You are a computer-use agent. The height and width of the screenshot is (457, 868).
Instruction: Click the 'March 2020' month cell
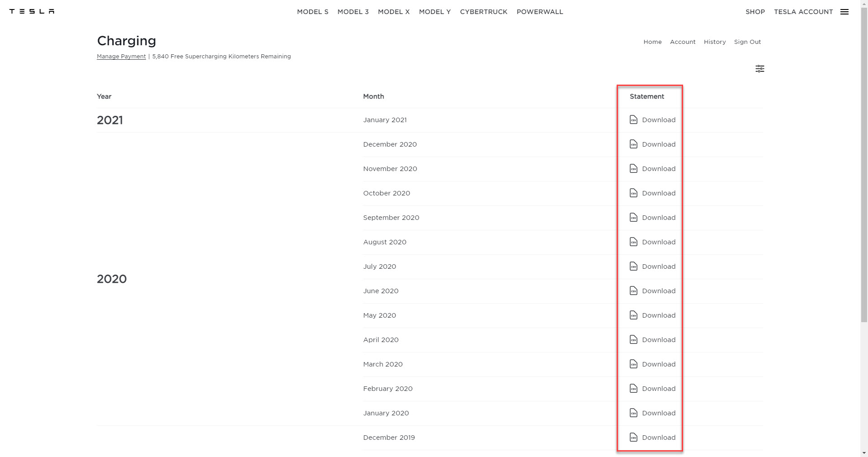pos(383,364)
